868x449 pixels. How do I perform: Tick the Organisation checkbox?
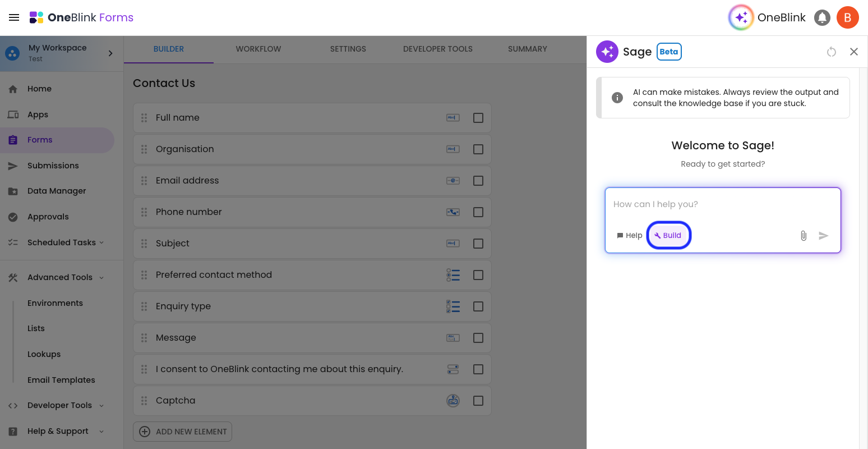point(478,149)
